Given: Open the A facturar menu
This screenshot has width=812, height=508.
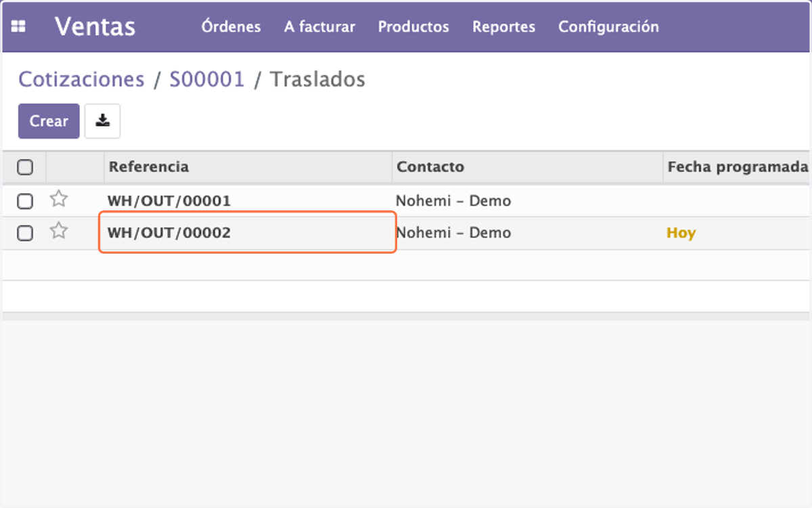Looking at the screenshot, I should pyautogui.click(x=319, y=27).
